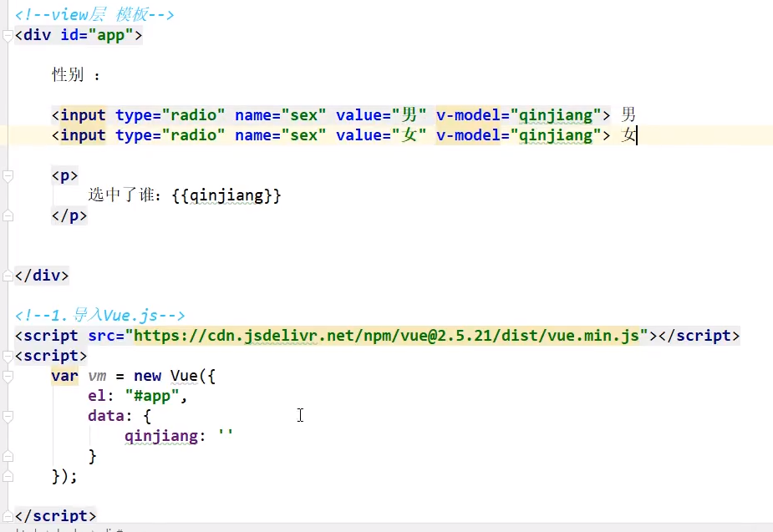Click the plain 女 text after second input
The height and width of the screenshot is (532, 773).
(x=628, y=135)
